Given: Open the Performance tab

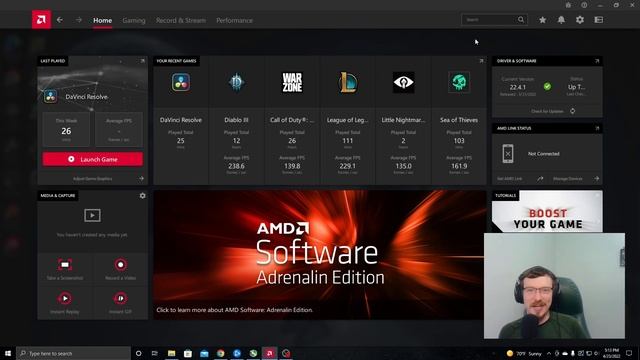Looking at the screenshot, I should point(234,20).
